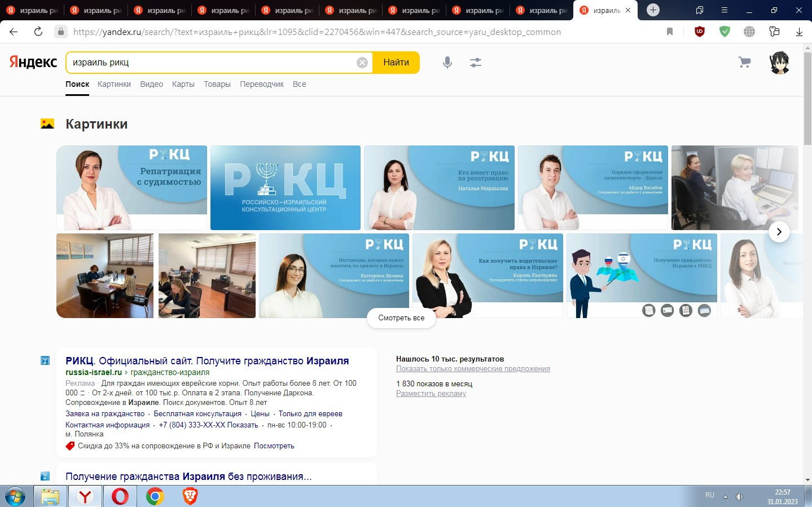Click the Разместить рекламу link

[431, 394]
